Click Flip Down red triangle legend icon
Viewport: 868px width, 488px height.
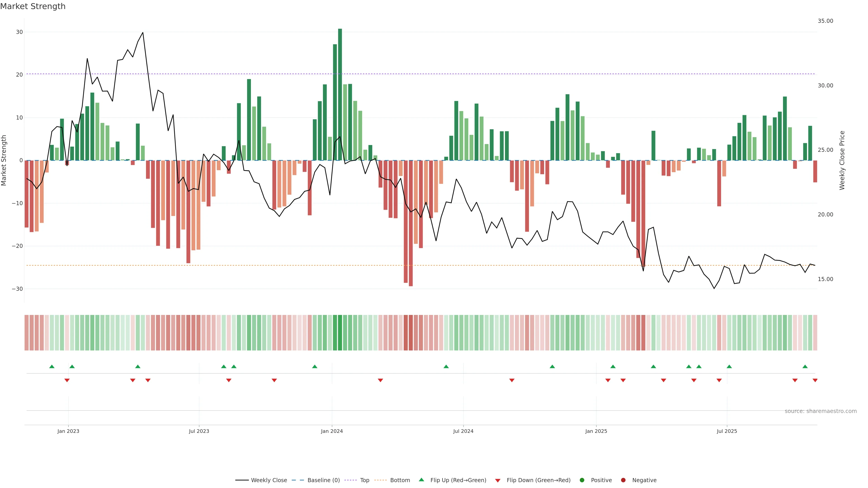pos(498,481)
